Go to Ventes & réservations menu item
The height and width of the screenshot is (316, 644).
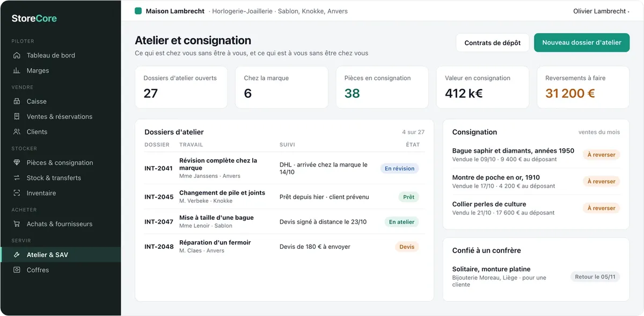tap(60, 117)
